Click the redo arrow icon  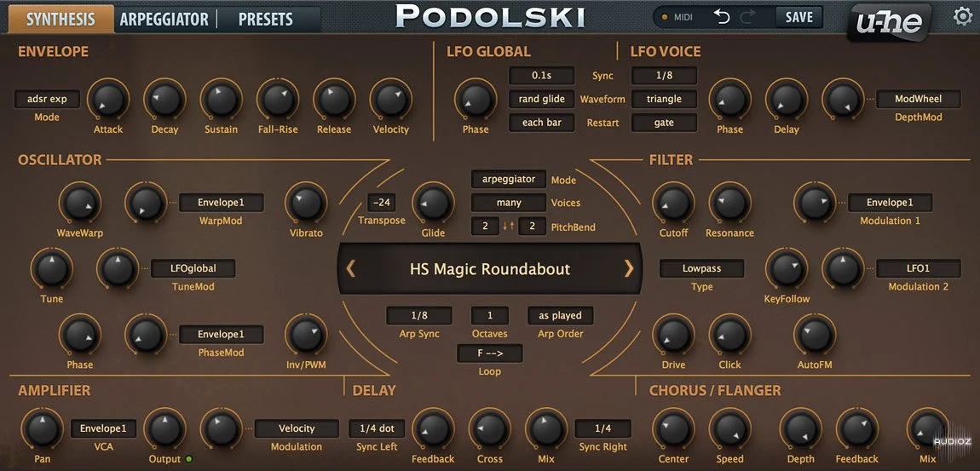(747, 17)
